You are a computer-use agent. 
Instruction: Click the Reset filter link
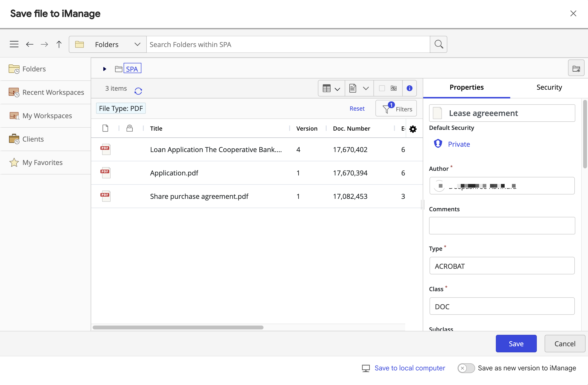click(x=357, y=108)
